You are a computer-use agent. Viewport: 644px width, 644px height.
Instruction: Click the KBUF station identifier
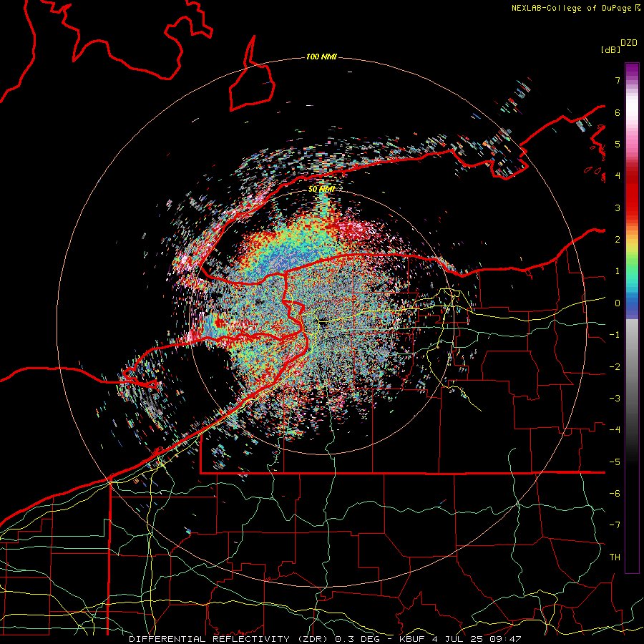click(412, 639)
